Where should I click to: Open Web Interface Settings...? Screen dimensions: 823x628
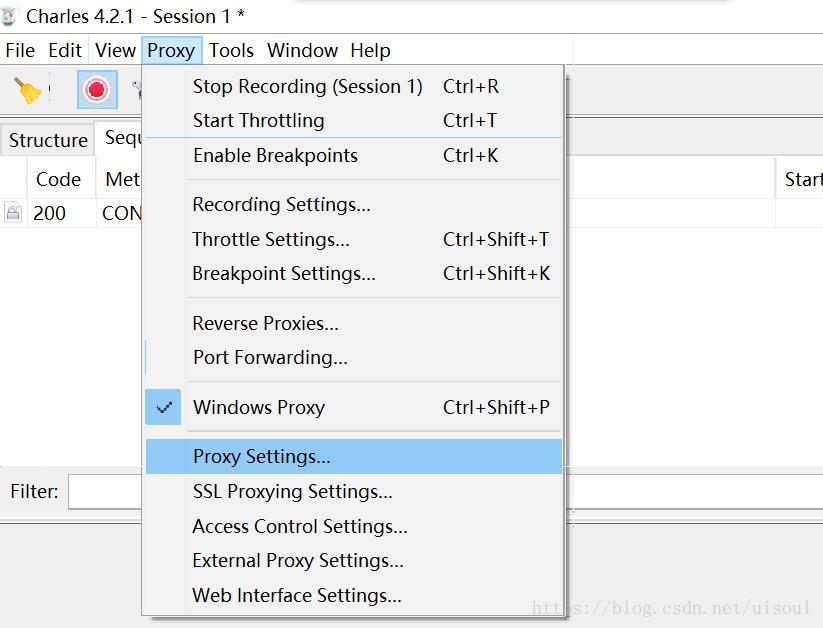pos(353,595)
